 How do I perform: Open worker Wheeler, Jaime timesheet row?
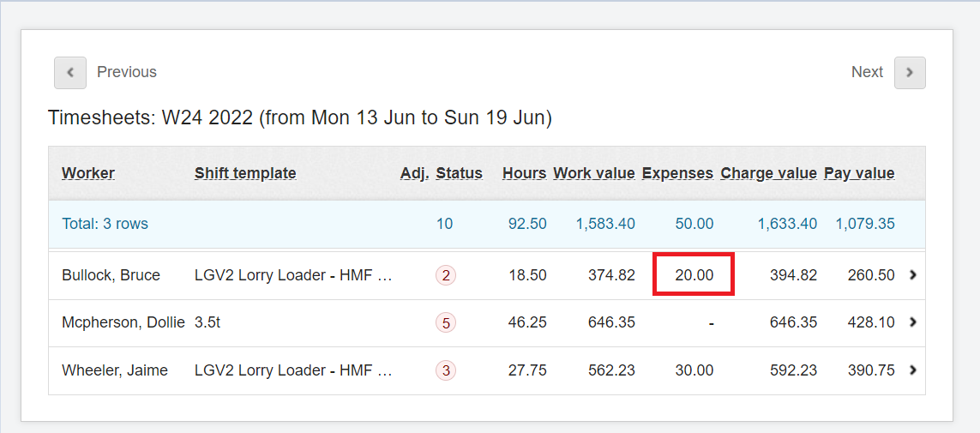[x=115, y=370]
